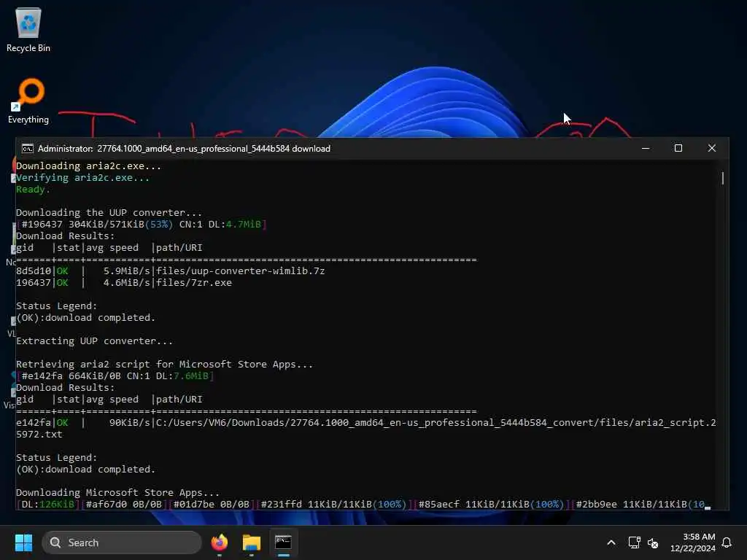Click the console vertical scrollbar thumb
Screen dimensions: 747x560
click(723, 178)
